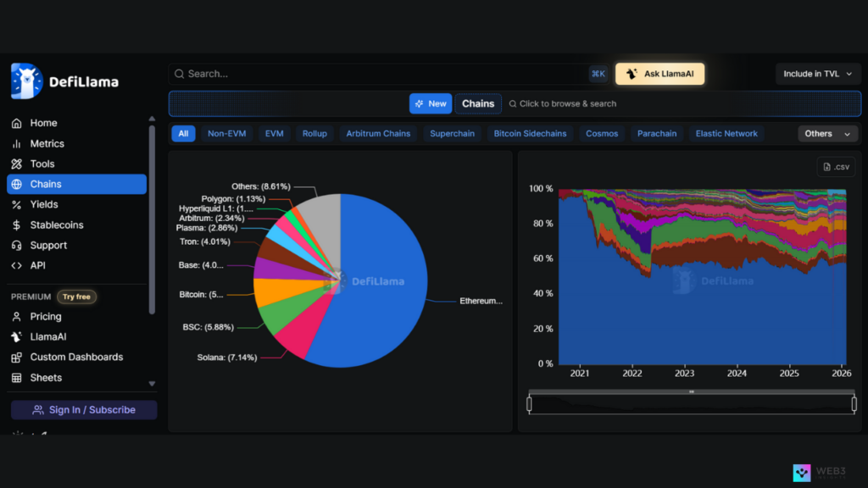Select the Non-EVM filter tab
Viewport: 868px width, 488px height.
226,134
